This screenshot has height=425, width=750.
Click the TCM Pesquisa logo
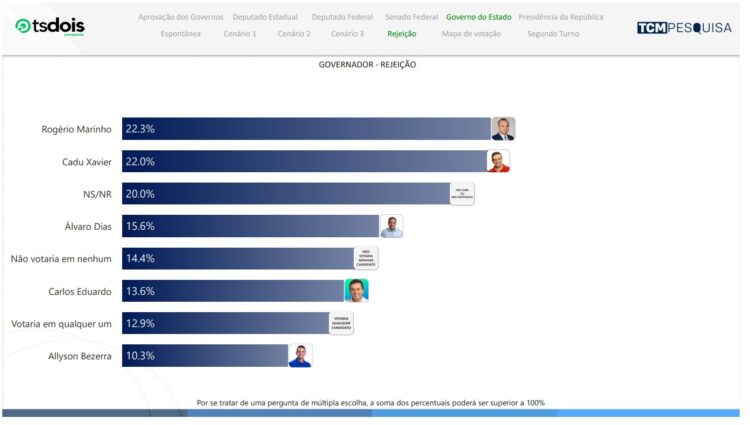[x=683, y=28]
